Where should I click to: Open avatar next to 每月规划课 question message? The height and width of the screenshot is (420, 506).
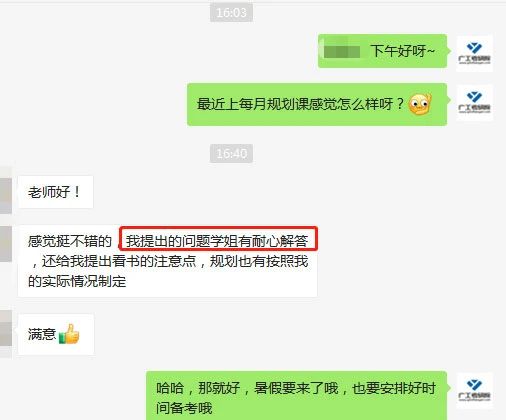474,103
